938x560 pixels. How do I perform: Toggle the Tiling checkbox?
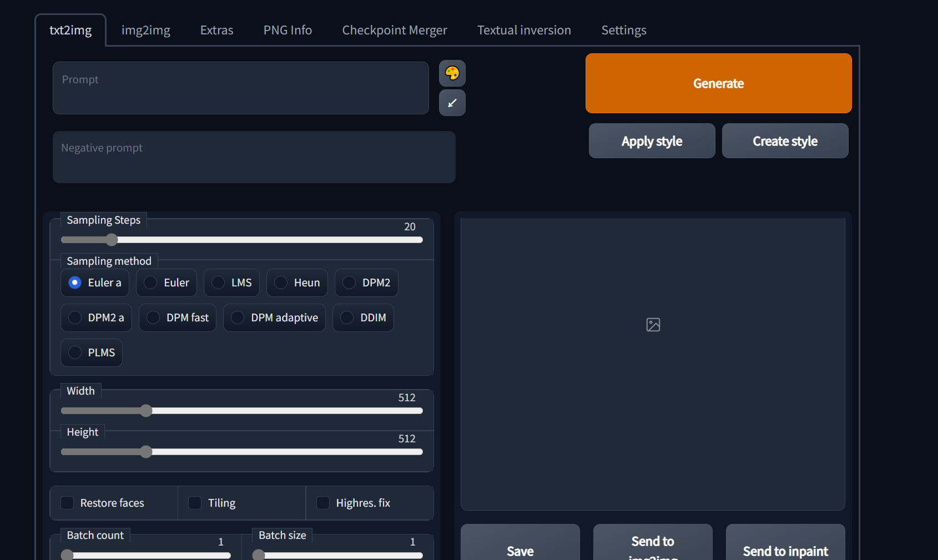point(195,503)
